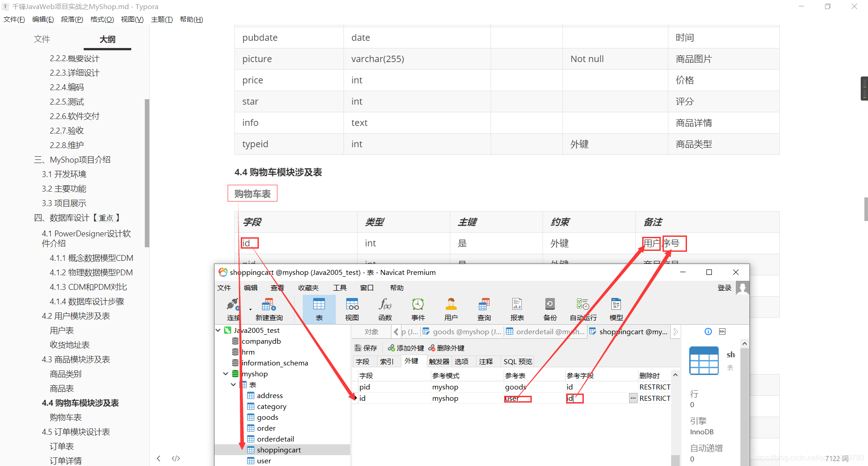The width and height of the screenshot is (868, 466).
Task: Click scroll-up arrow of foreign key grid
Action: click(675, 375)
